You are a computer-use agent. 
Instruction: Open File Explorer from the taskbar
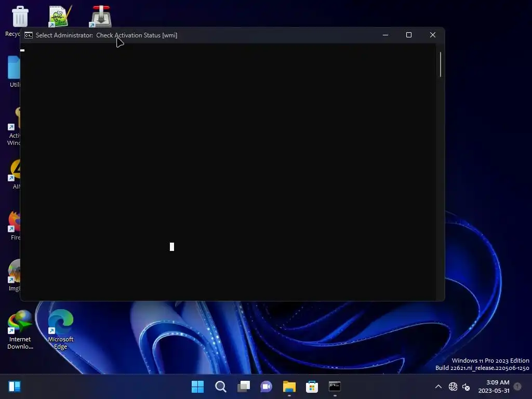pyautogui.click(x=289, y=387)
